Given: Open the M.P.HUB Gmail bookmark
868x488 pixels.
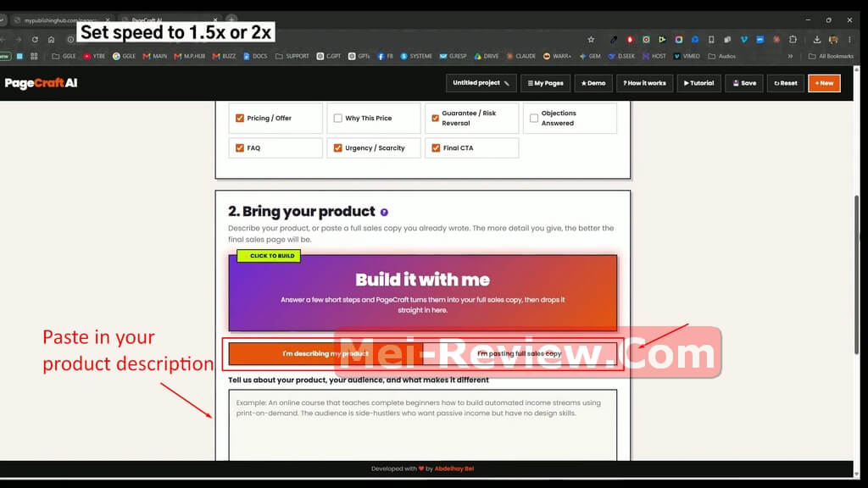Looking at the screenshot, I should point(189,56).
